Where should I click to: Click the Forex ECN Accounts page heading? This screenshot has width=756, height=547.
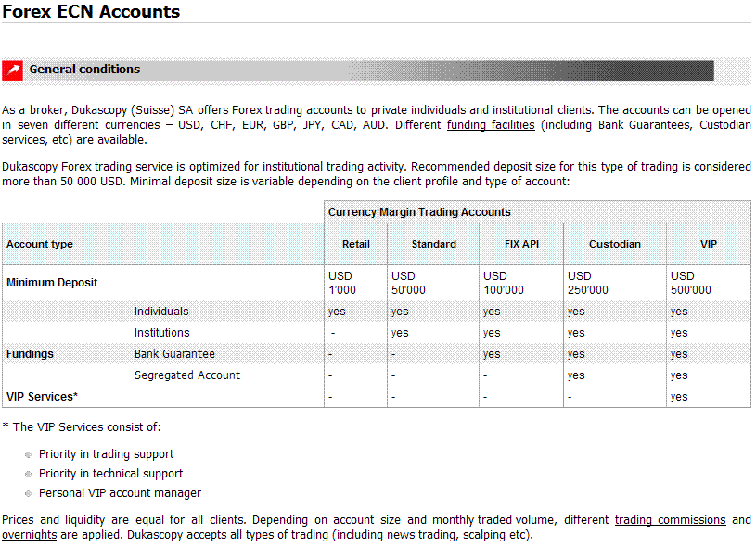(x=91, y=12)
